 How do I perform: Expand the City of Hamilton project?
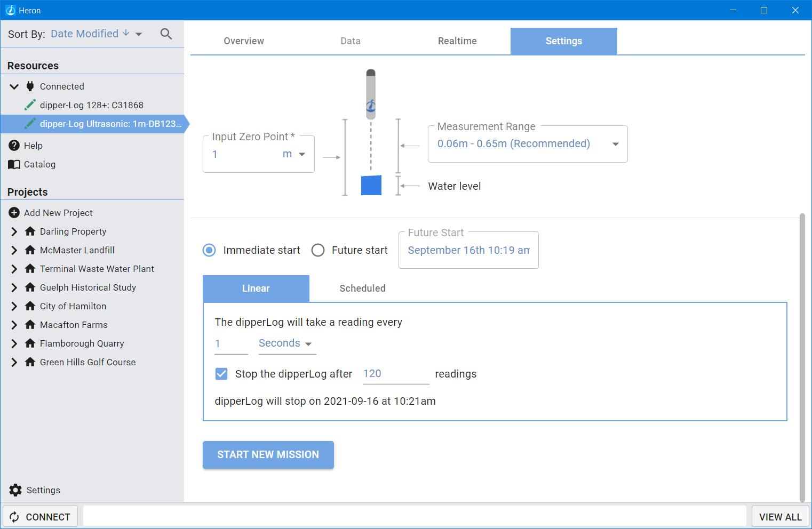14,306
